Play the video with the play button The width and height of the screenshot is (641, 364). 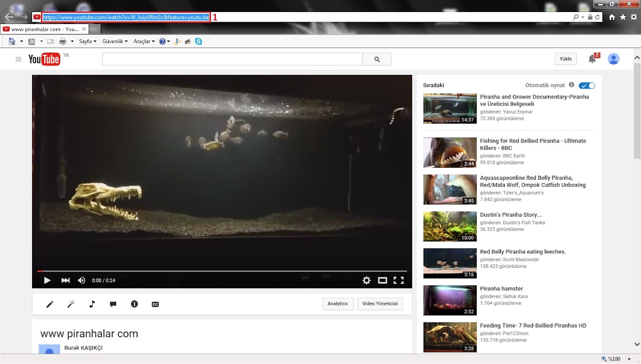pos(47,280)
